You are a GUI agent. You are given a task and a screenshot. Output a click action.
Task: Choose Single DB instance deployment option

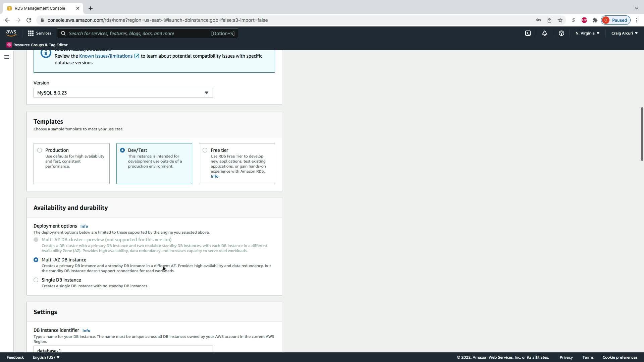[36, 280]
